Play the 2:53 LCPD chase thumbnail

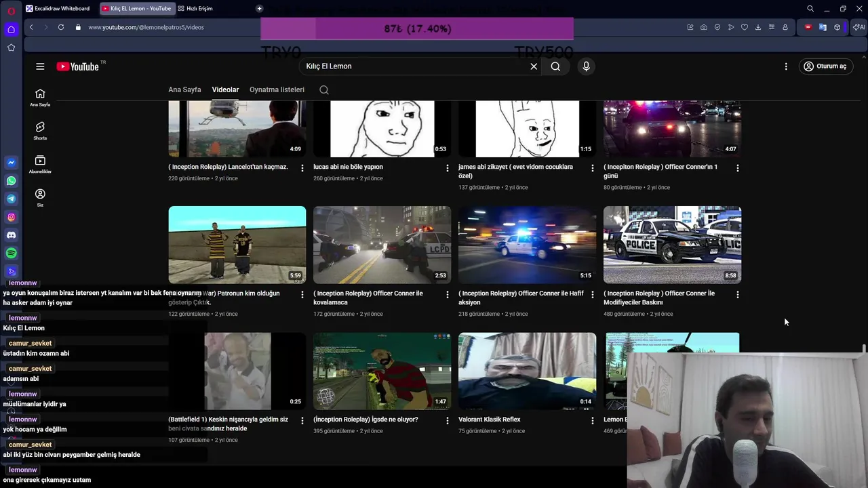tap(382, 245)
